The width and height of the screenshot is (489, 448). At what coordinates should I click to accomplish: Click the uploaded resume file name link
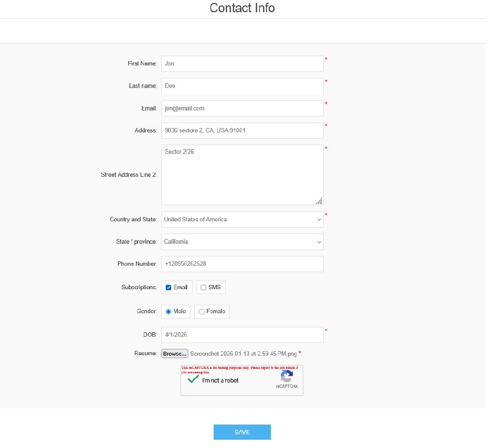tap(244, 353)
